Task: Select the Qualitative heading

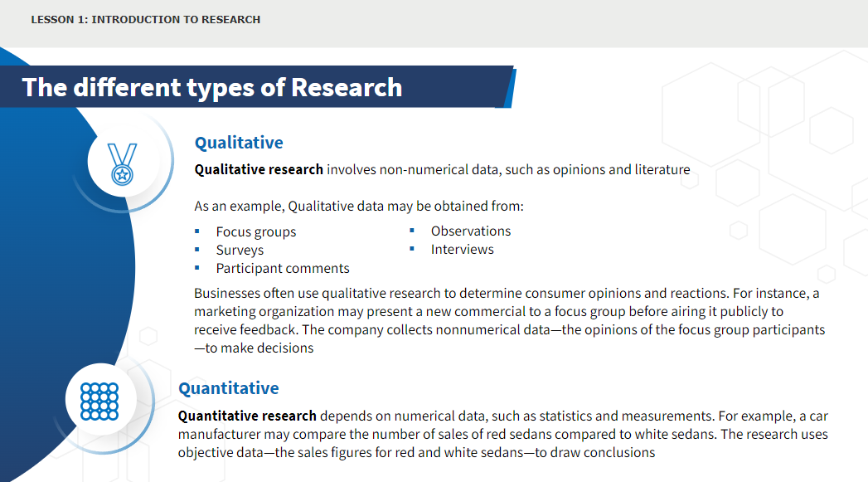Action: click(x=239, y=143)
